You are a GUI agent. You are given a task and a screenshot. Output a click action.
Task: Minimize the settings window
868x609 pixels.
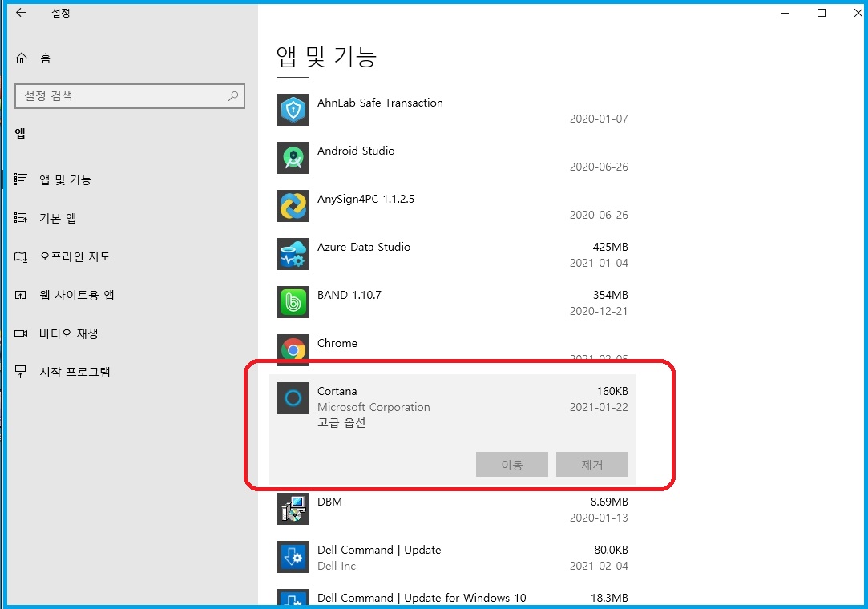pos(785,13)
